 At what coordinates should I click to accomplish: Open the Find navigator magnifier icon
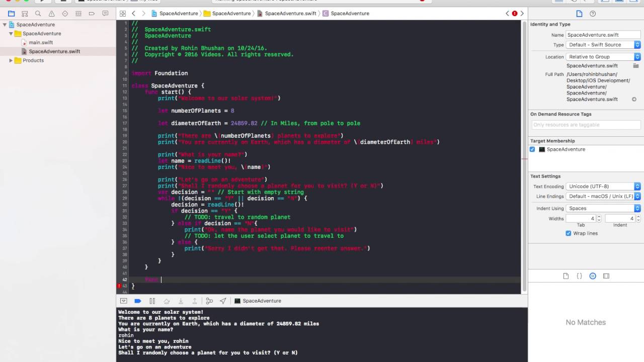tap(38, 14)
